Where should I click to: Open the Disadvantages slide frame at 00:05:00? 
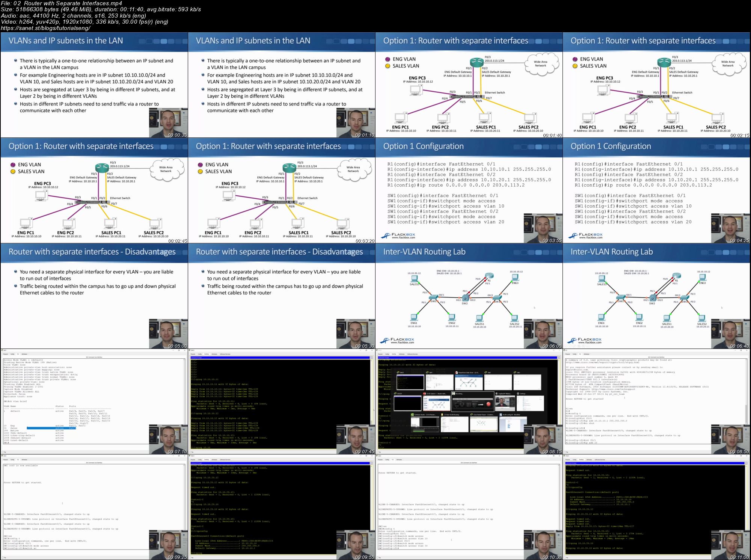coord(94,296)
